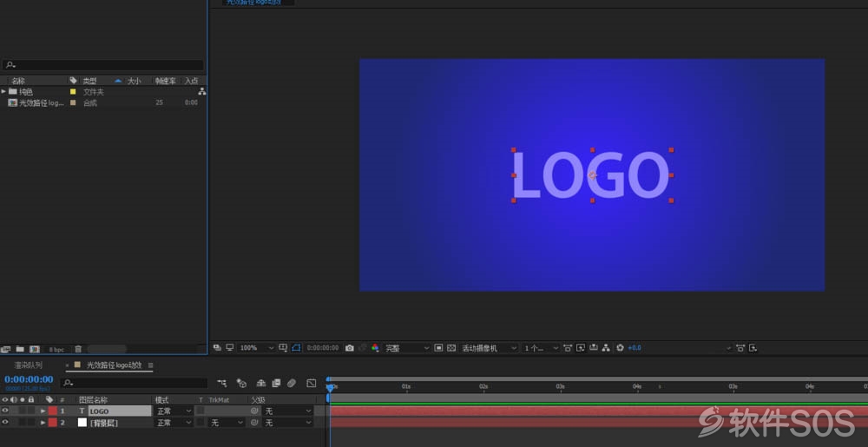This screenshot has height=447, width=868.
Task: Click the viewer current time 0:00:00:00
Action: point(323,348)
